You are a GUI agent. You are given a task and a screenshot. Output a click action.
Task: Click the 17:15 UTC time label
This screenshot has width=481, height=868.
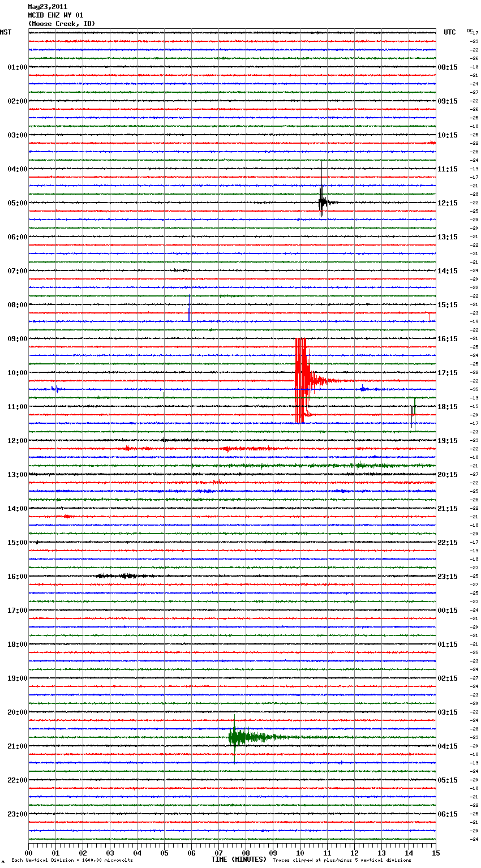coord(448,373)
